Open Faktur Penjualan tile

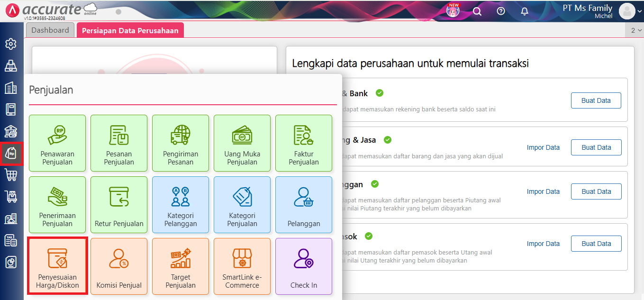coord(304,143)
